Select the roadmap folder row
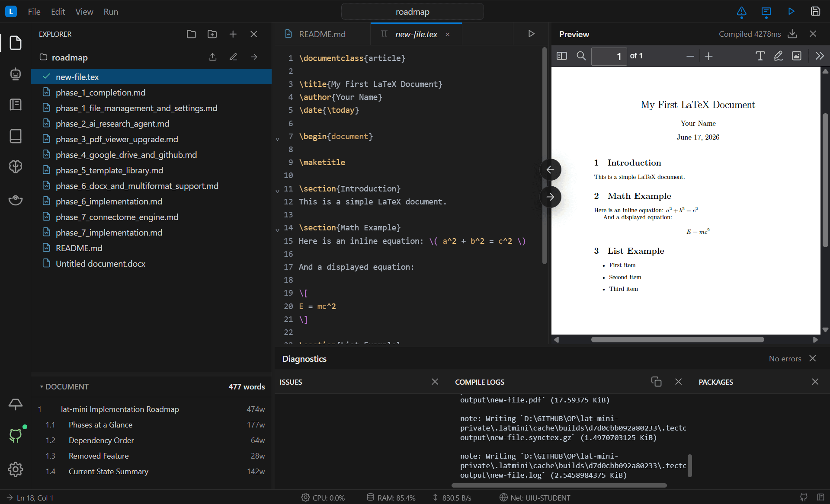830x504 pixels. [151, 57]
